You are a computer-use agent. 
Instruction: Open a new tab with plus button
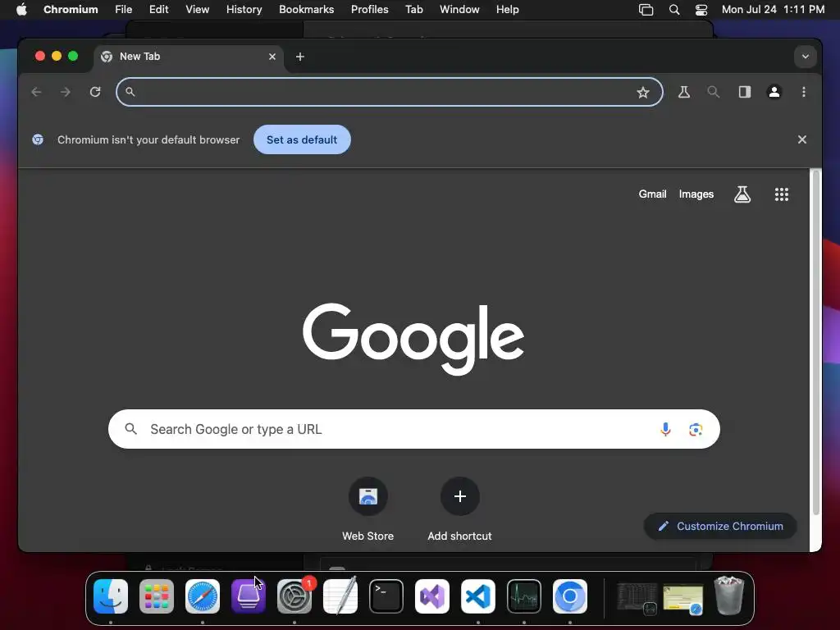tap(300, 57)
